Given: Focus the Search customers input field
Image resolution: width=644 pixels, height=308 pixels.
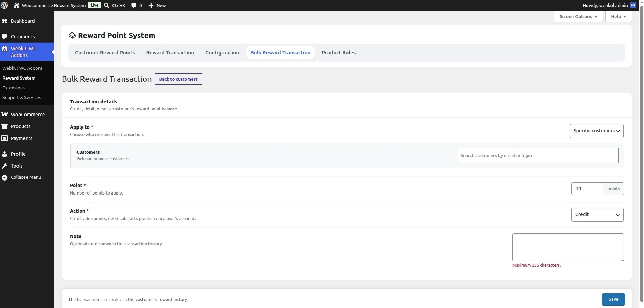Looking at the screenshot, I should coord(538,155).
